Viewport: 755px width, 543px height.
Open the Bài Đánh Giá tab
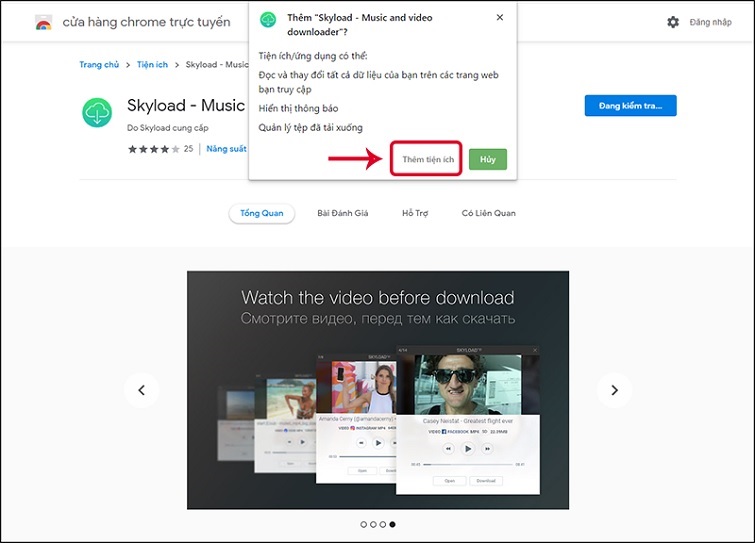343,213
